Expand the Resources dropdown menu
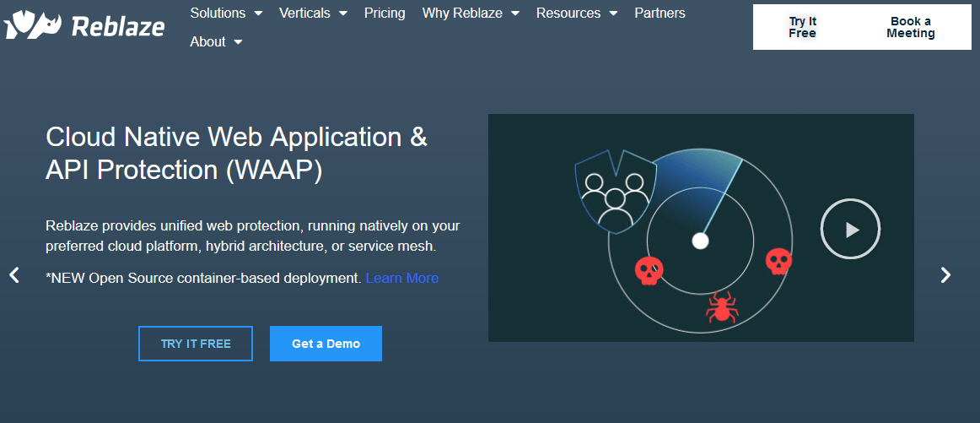This screenshot has width=980, height=423. (x=576, y=14)
